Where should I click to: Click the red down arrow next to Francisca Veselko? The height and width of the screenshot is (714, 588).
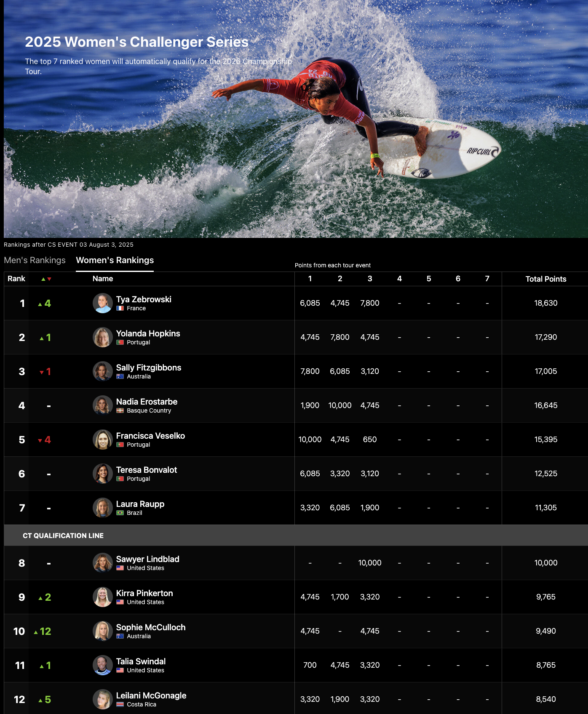pos(40,440)
